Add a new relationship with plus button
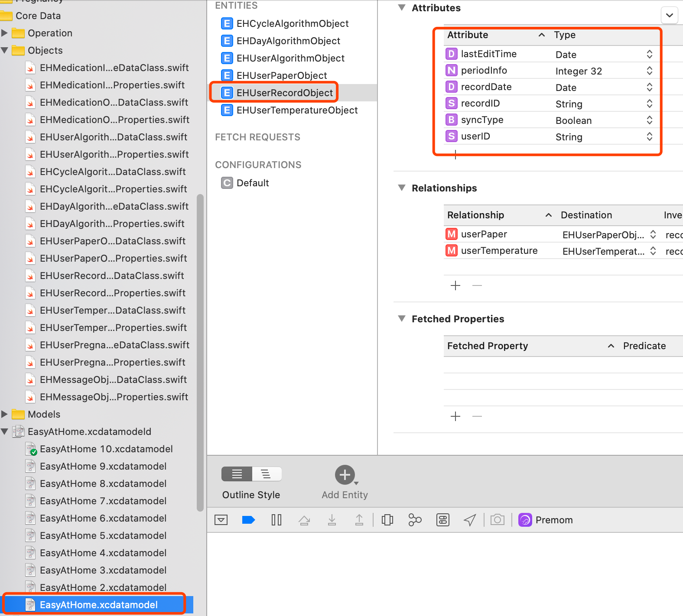The height and width of the screenshot is (616, 683). tap(455, 285)
